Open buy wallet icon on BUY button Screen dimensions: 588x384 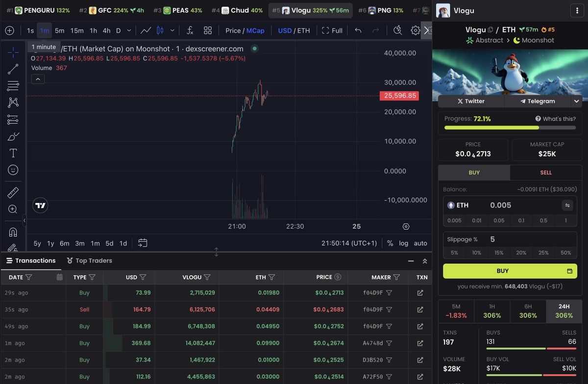pos(570,271)
